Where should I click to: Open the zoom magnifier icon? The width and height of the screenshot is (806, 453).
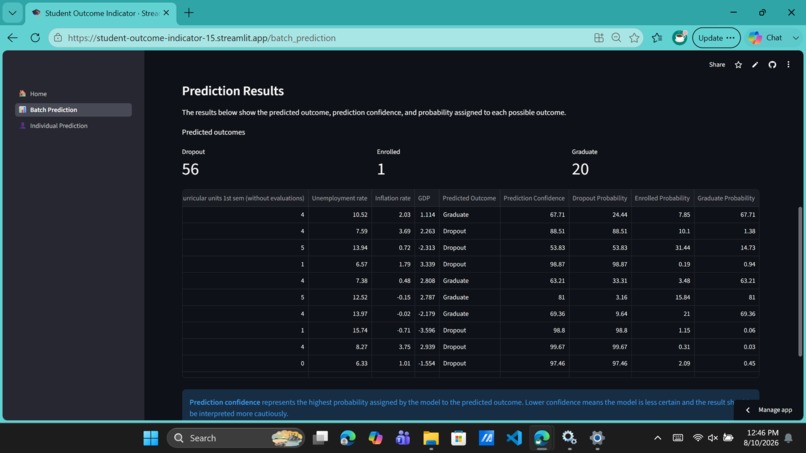pos(616,38)
